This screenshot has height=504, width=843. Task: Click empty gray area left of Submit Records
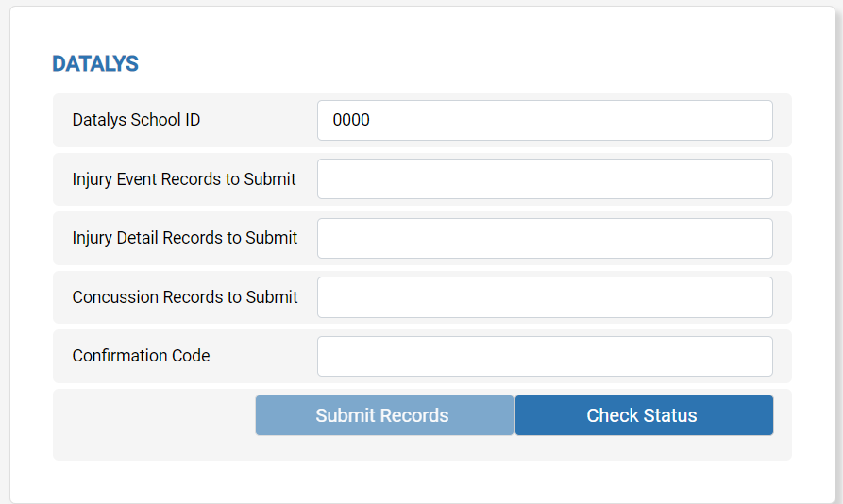tap(153, 422)
